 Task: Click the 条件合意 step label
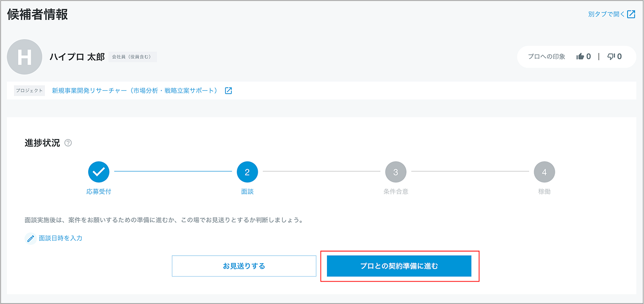tap(396, 191)
